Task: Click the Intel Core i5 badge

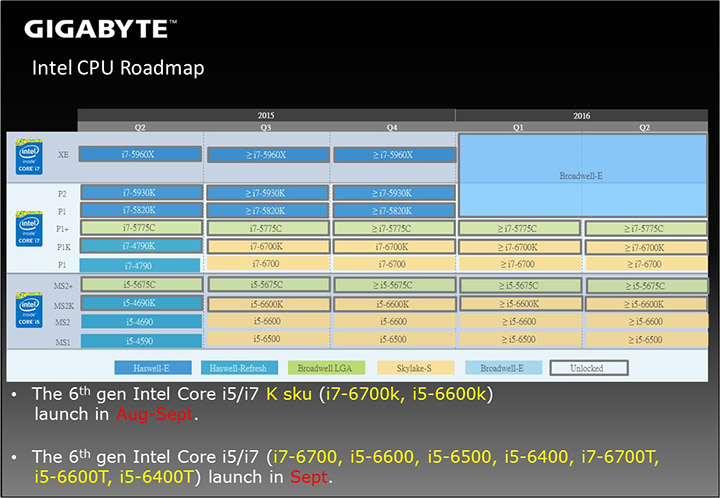Action: click(29, 309)
